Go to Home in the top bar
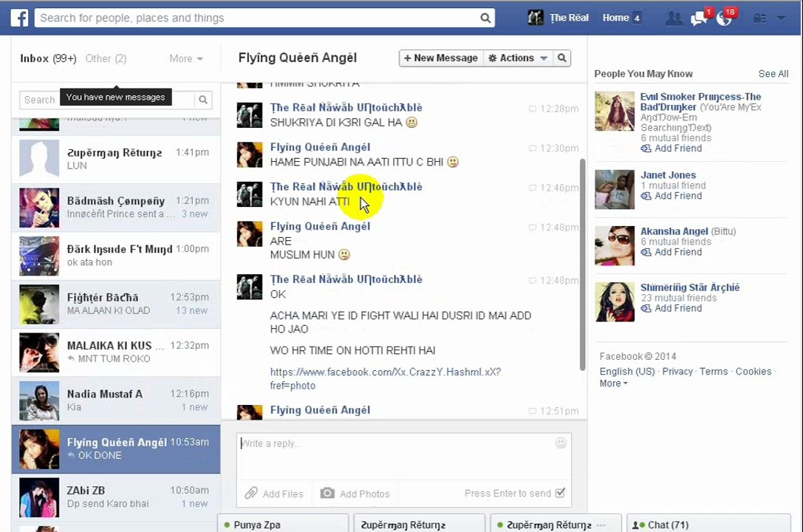 615,18
